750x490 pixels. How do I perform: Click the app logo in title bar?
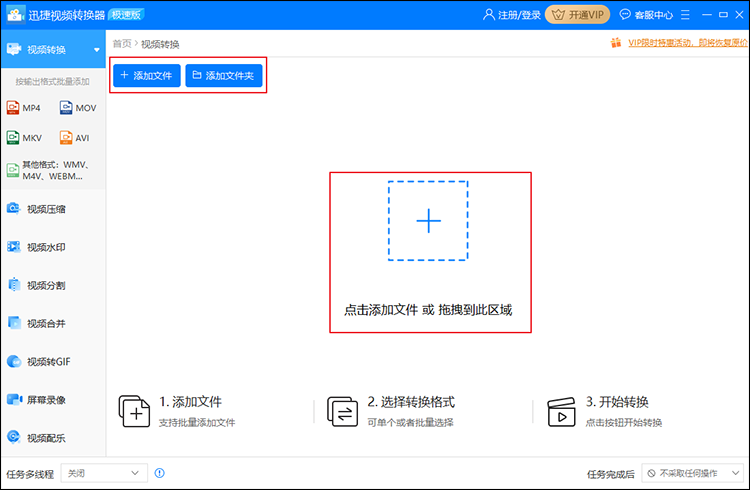click(15, 14)
